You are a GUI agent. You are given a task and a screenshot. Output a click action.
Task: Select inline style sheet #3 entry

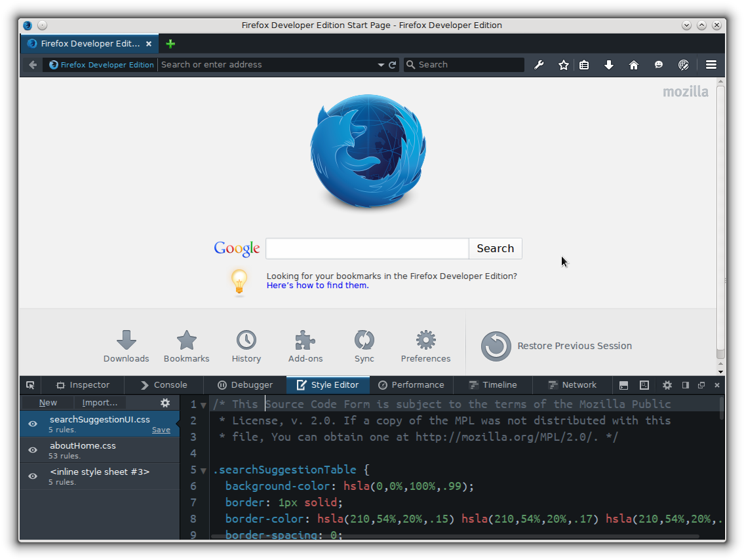[100, 476]
